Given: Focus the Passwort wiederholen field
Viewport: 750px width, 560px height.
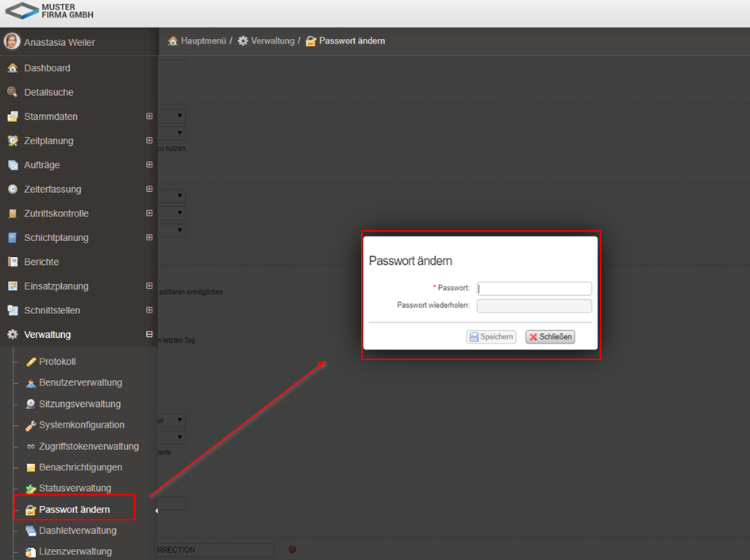Looking at the screenshot, I should click(533, 306).
